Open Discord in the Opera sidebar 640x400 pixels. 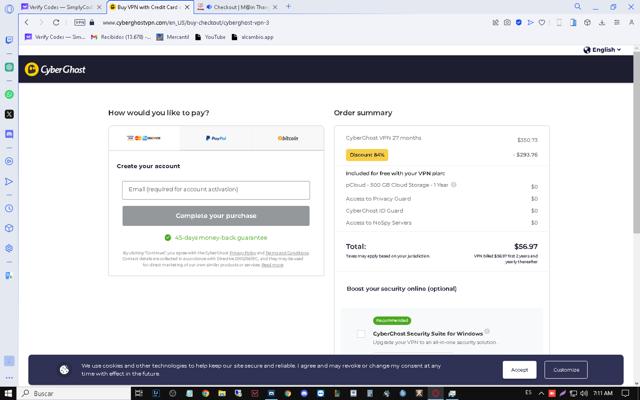[x=9, y=134]
